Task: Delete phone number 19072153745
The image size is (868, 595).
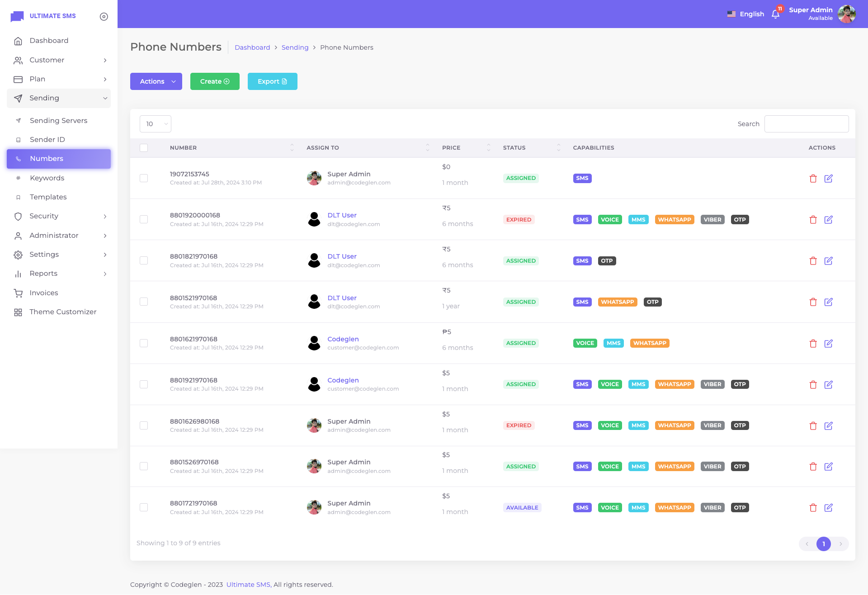Action: [813, 179]
